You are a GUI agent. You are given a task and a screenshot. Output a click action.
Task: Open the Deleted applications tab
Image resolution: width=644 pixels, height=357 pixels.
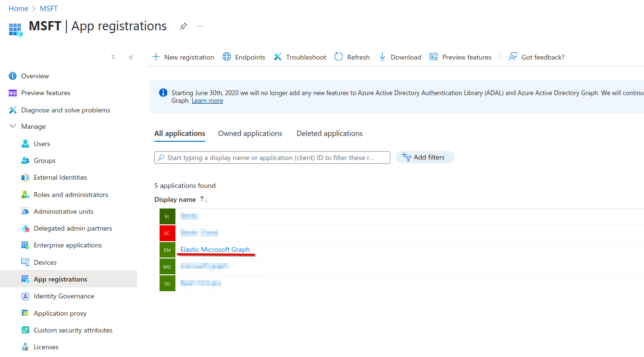(x=329, y=133)
